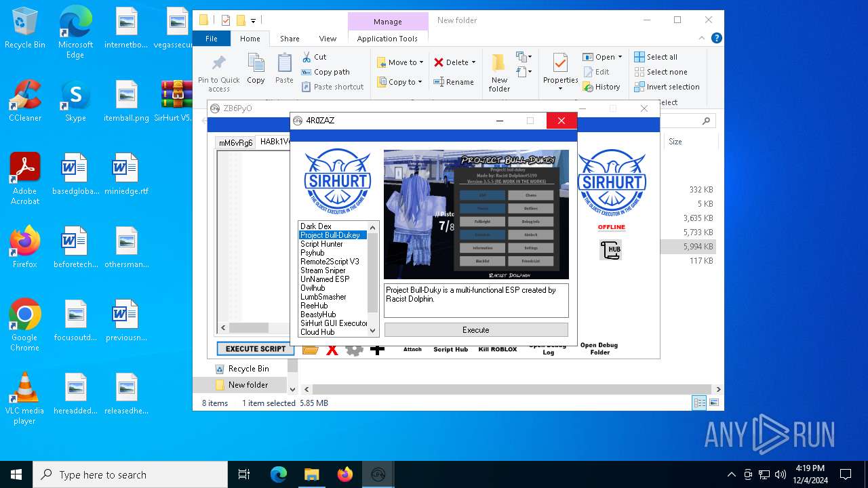
Task: Open script folder icon in SirHurt toolbar
Action: [x=310, y=350]
